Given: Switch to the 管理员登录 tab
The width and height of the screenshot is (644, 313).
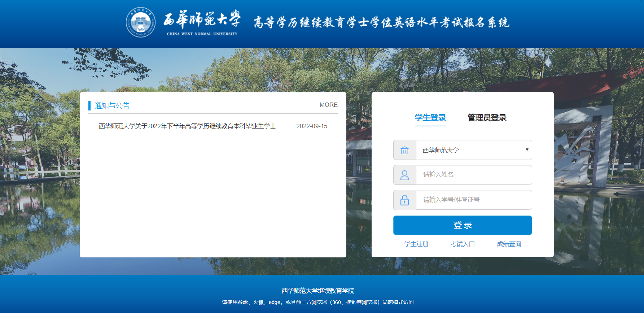Looking at the screenshot, I should tap(487, 118).
